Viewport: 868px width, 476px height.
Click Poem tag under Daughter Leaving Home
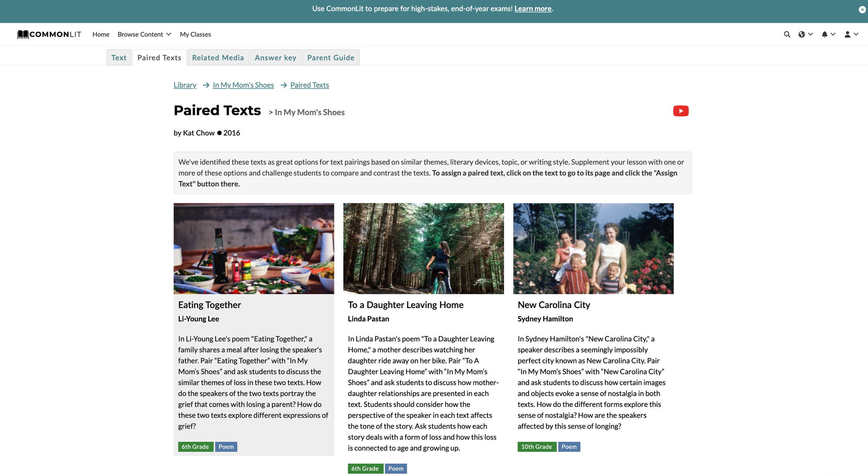(396, 468)
